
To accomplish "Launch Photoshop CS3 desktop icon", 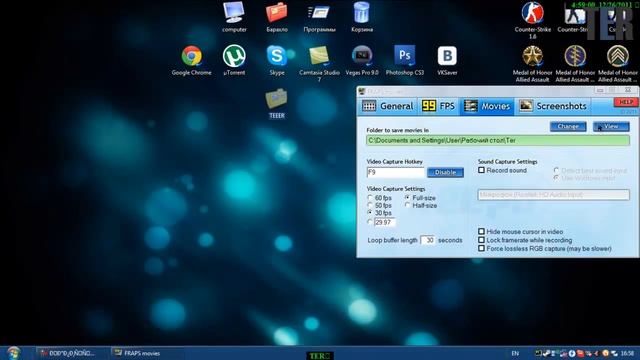I will pyautogui.click(x=405, y=60).
